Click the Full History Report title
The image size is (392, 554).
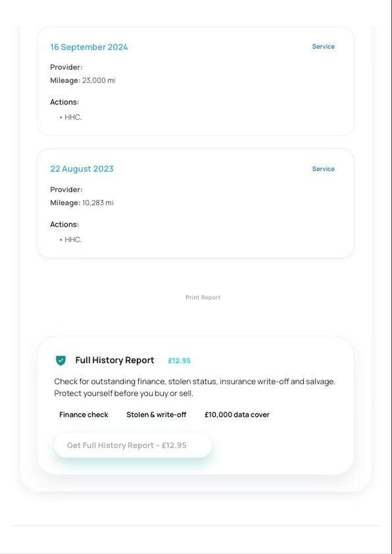click(115, 360)
